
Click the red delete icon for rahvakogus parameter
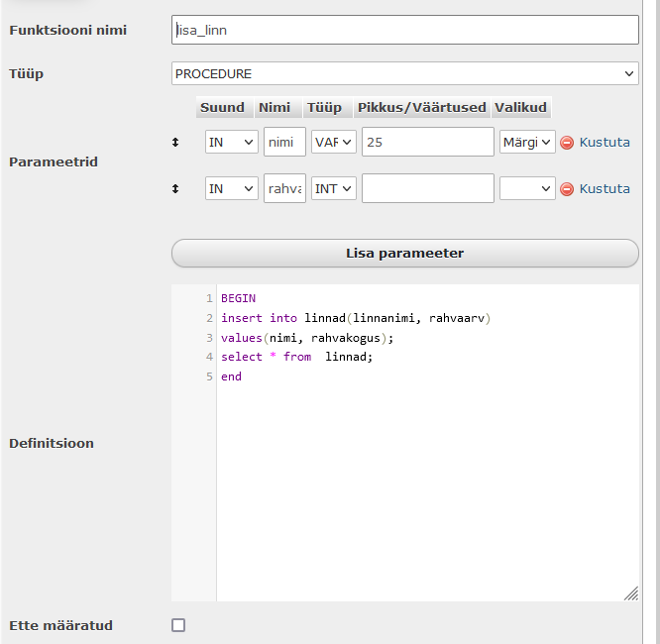click(x=567, y=189)
